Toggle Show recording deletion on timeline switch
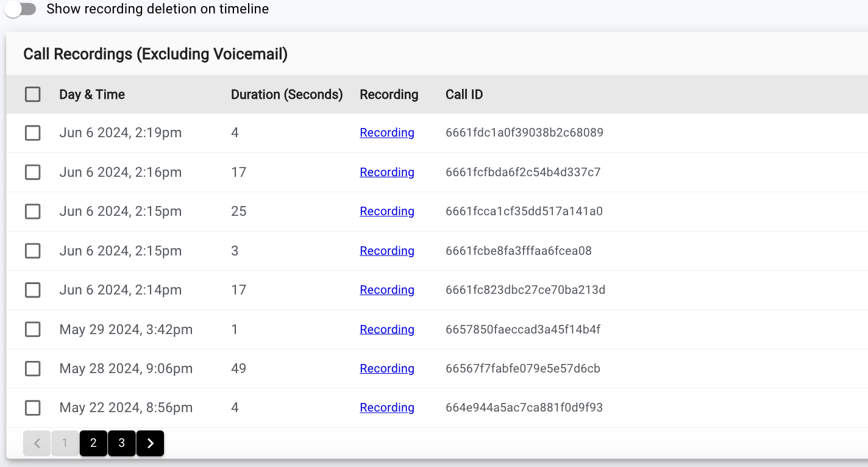The height and width of the screenshot is (467, 868). pos(21,9)
